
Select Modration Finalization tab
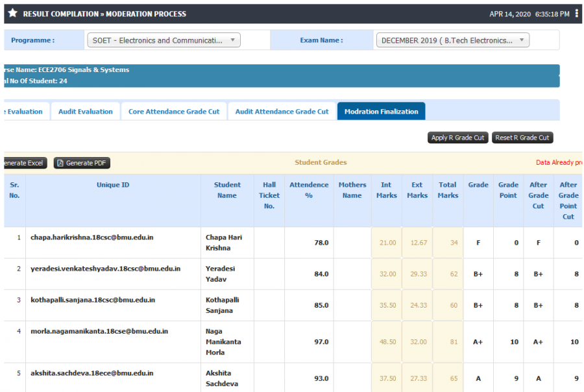click(x=382, y=112)
